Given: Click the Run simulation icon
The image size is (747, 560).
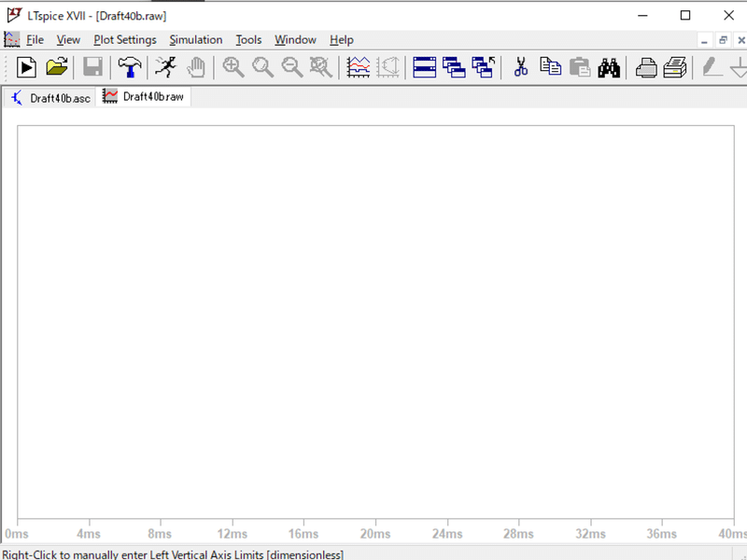Looking at the screenshot, I should pos(27,67).
